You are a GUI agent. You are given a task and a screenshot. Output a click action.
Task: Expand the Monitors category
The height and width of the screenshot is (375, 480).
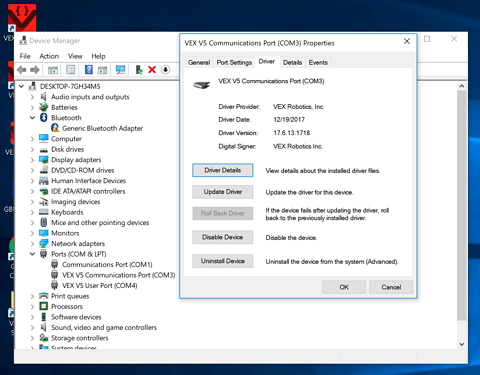(x=32, y=233)
